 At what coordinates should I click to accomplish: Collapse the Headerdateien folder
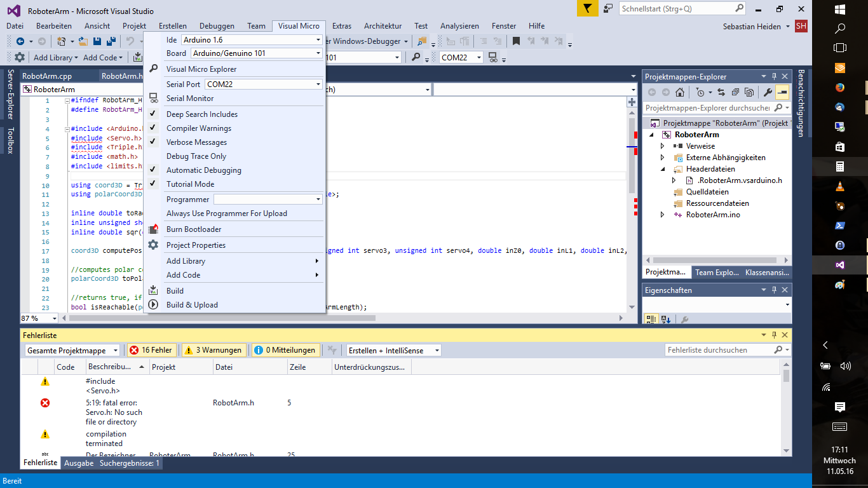pos(663,169)
